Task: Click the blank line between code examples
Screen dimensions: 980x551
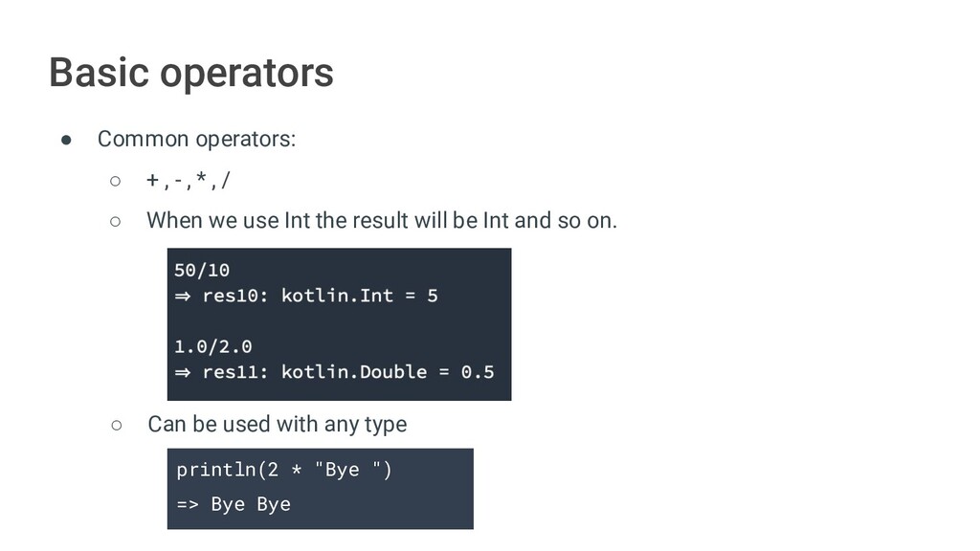Action: (x=339, y=321)
